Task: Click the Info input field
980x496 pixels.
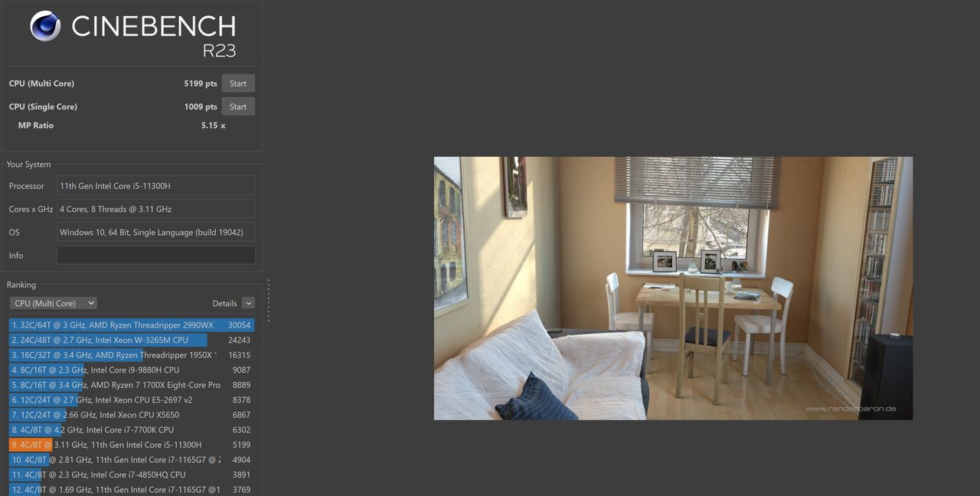Action: pyautogui.click(x=156, y=255)
